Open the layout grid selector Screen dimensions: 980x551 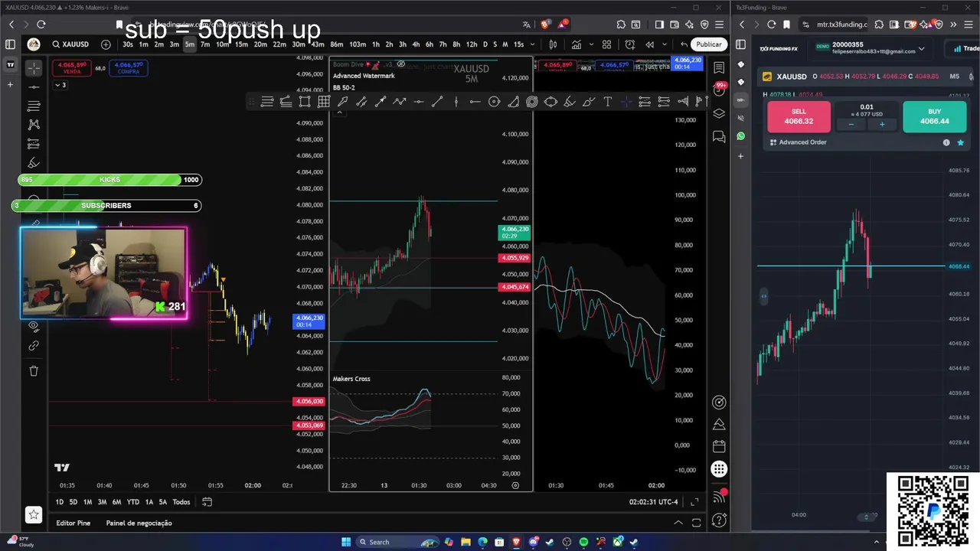pyautogui.click(x=607, y=44)
